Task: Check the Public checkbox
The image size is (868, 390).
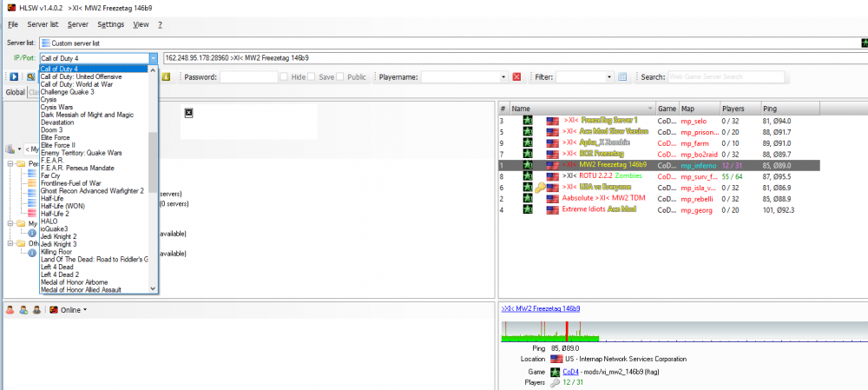Action: click(340, 77)
